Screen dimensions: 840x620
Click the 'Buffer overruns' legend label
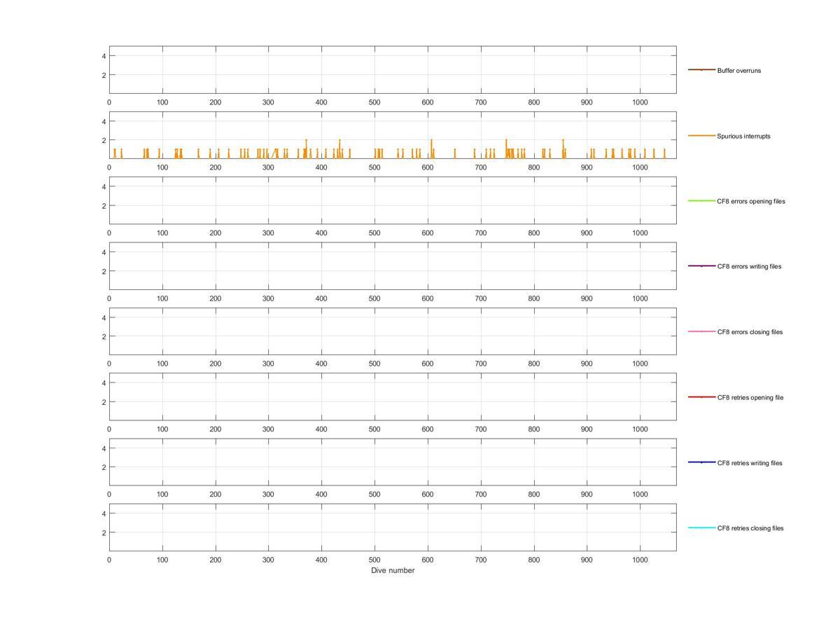point(738,71)
